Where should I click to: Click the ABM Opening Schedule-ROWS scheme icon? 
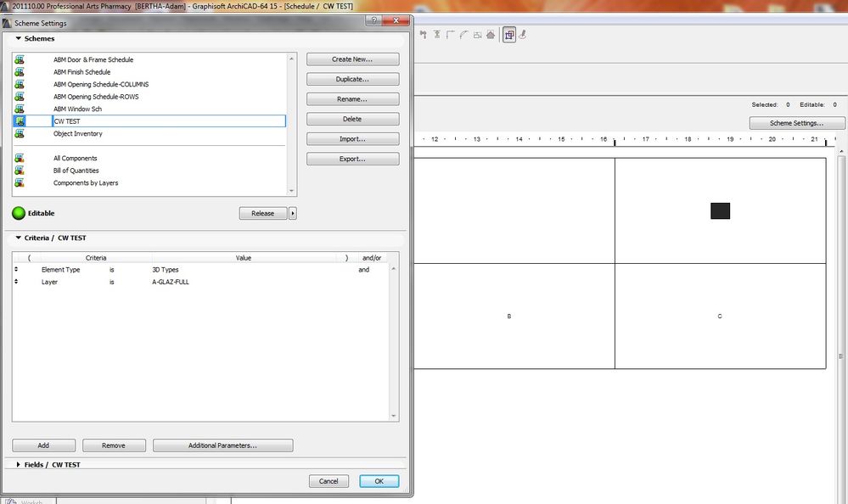(x=20, y=96)
